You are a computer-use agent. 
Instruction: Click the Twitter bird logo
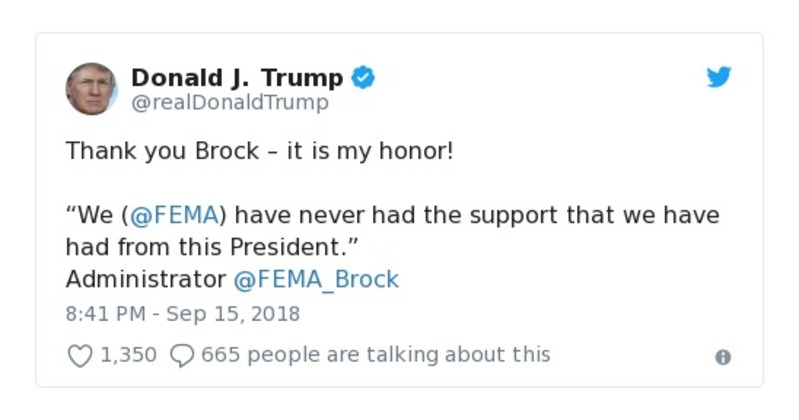[719, 77]
